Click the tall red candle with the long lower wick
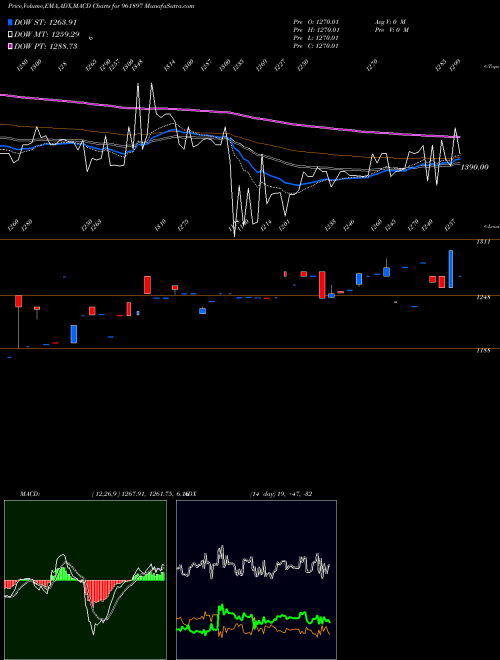The width and height of the screenshot is (500, 660). pos(19,322)
